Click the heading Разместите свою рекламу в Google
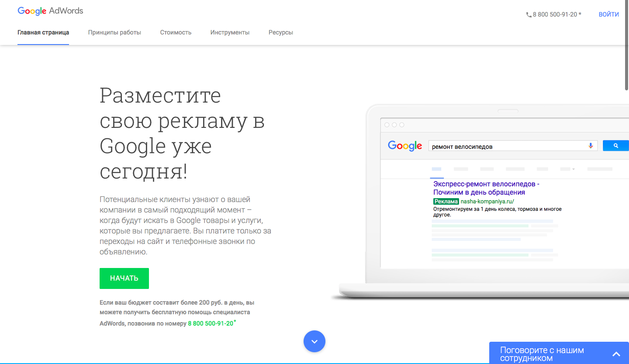Image resolution: width=629 pixels, height=364 pixels. 183,134
